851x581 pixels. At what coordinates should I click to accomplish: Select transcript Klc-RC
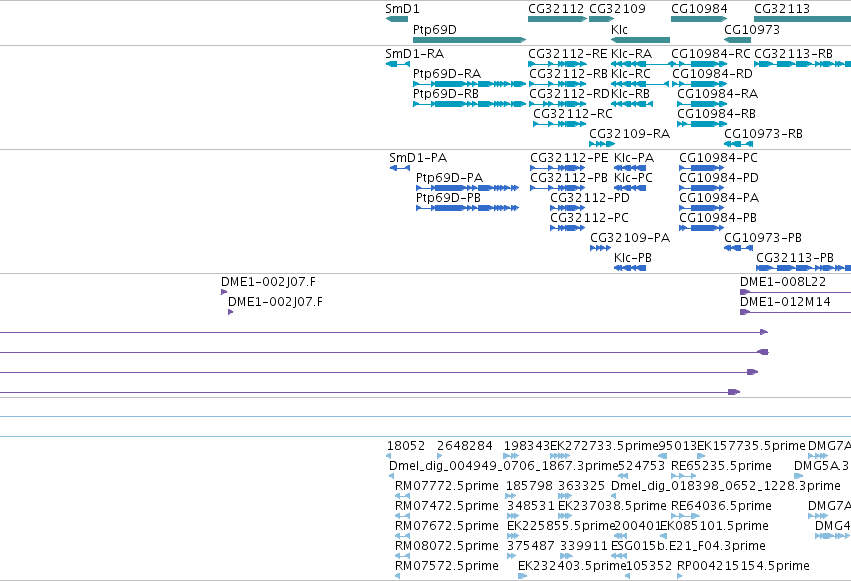[640, 84]
